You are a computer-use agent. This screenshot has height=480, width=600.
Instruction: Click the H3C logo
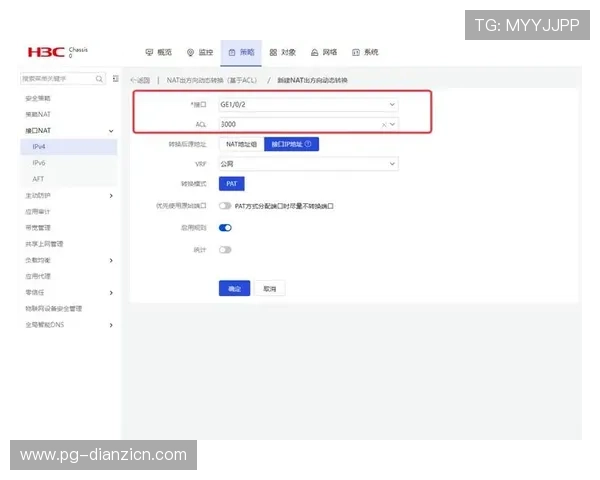pos(46,52)
